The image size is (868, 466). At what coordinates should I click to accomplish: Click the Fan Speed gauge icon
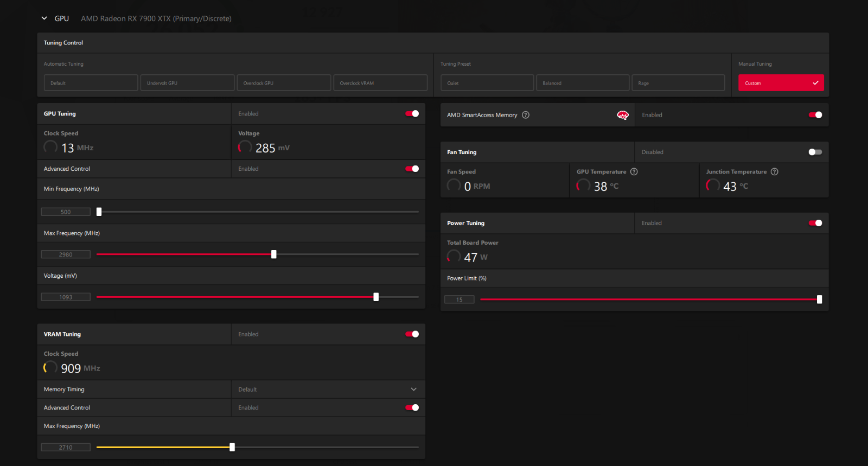click(x=454, y=186)
